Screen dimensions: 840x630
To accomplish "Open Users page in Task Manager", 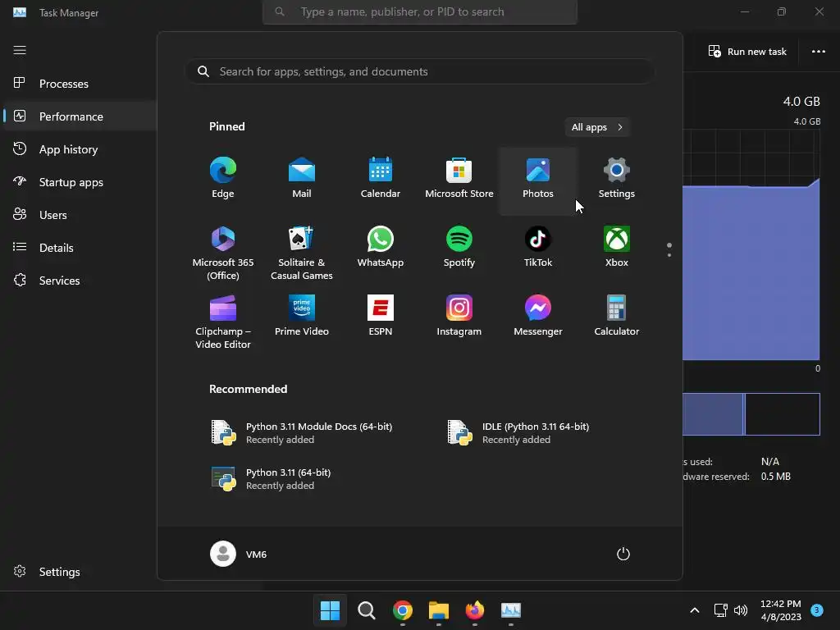I will point(80,215).
